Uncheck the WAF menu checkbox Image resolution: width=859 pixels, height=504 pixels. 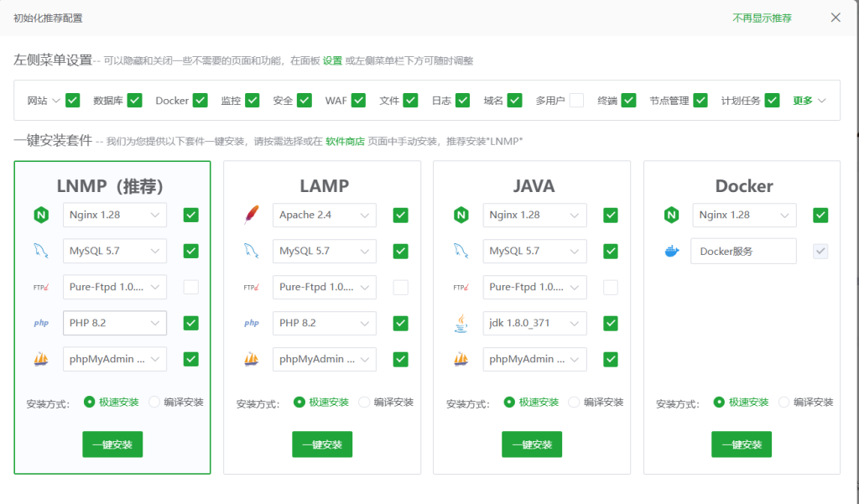point(358,101)
